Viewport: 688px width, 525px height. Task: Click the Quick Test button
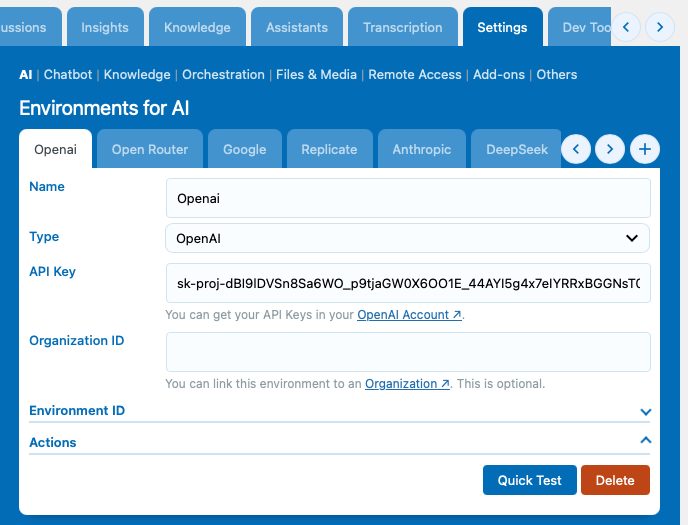[530, 480]
